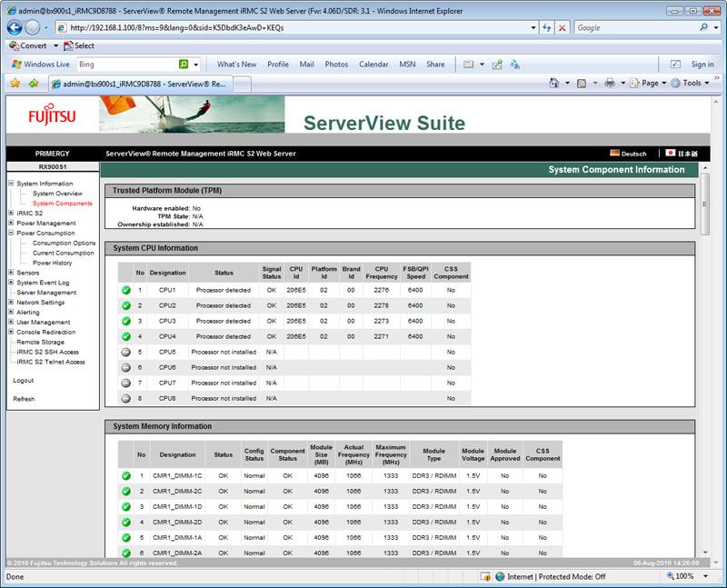727x588 pixels.
Task: Click the grey status icon for CPU5
Action: tap(125, 352)
